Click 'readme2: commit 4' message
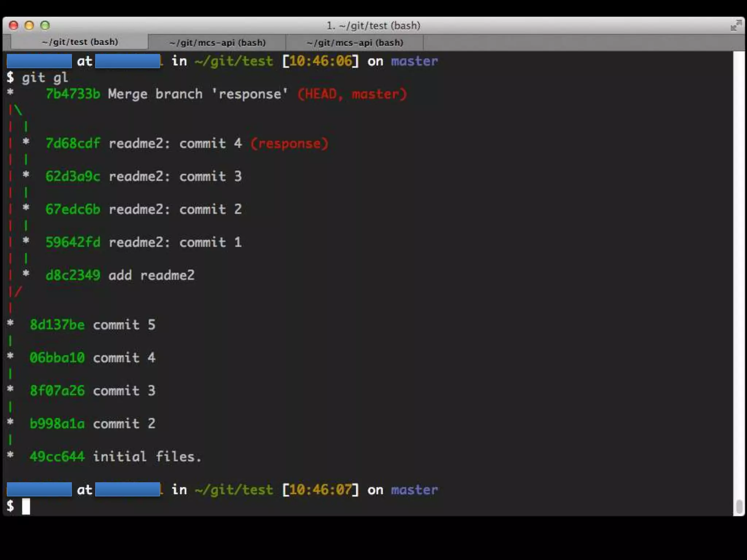Viewport: 747px width, 560px height. click(x=175, y=143)
